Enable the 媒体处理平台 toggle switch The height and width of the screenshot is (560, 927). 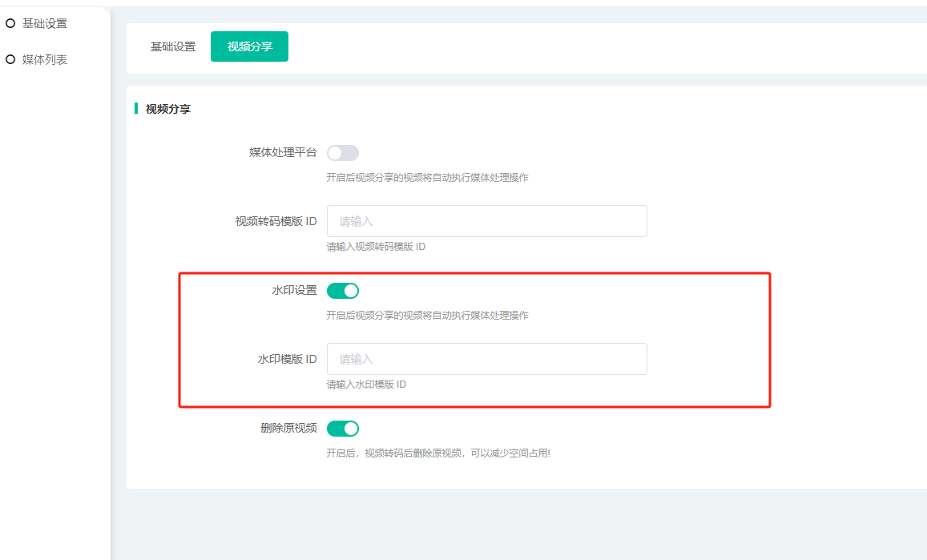click(342, 153)
